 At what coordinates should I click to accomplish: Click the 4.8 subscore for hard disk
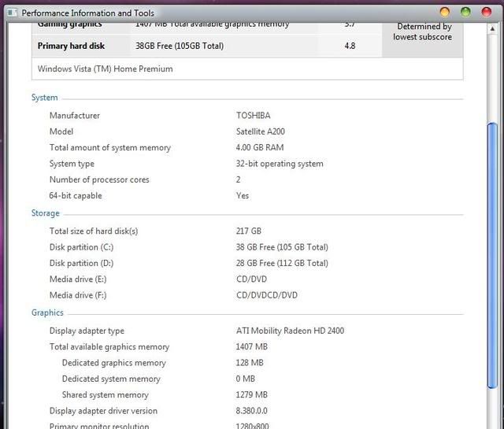pyautogui.click(x=350, y=46)
